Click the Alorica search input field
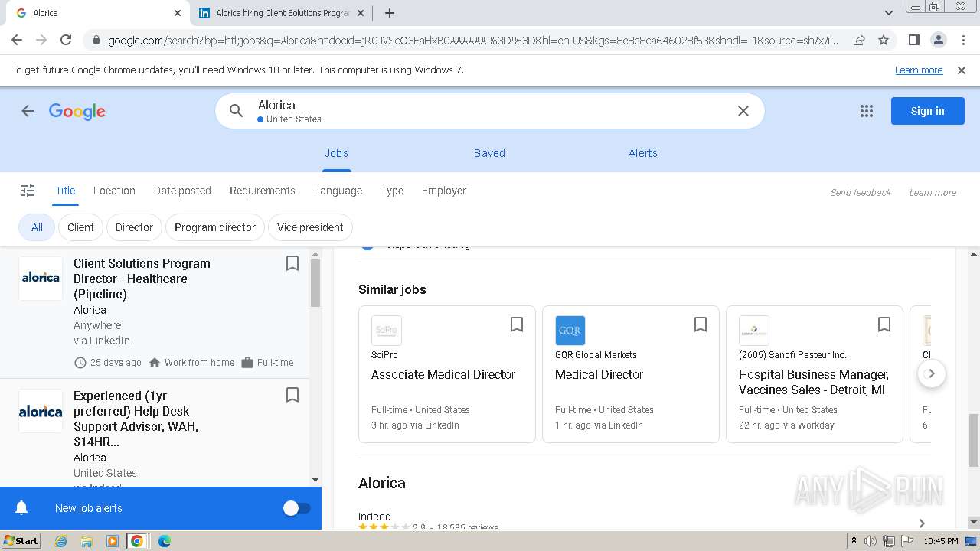Viewport: 980px width, 551px height. click(x=490, y=111)
